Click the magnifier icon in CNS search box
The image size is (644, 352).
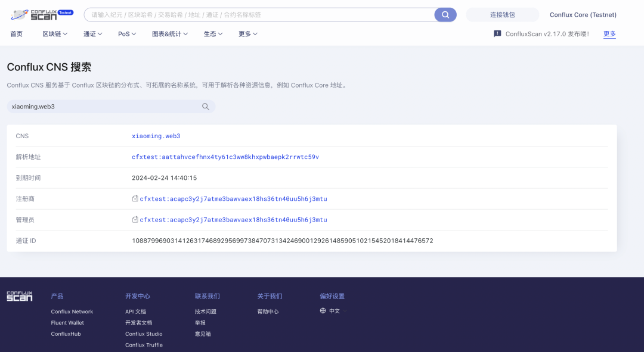(x=206, y=107)
